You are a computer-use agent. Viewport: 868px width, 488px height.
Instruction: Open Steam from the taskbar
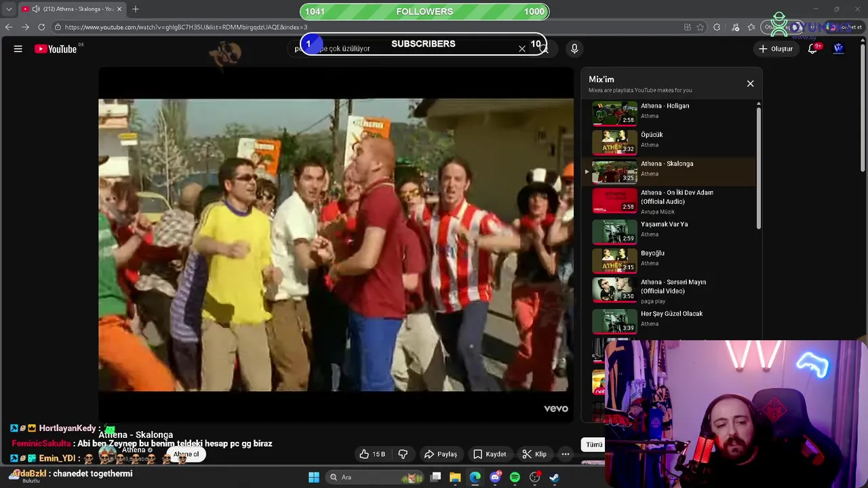point(555,477)
